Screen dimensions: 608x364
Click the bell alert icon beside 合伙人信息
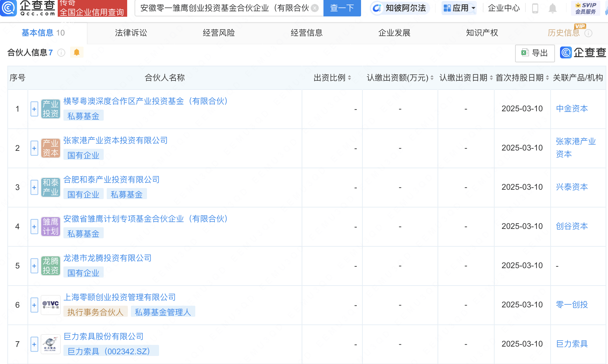77,53
